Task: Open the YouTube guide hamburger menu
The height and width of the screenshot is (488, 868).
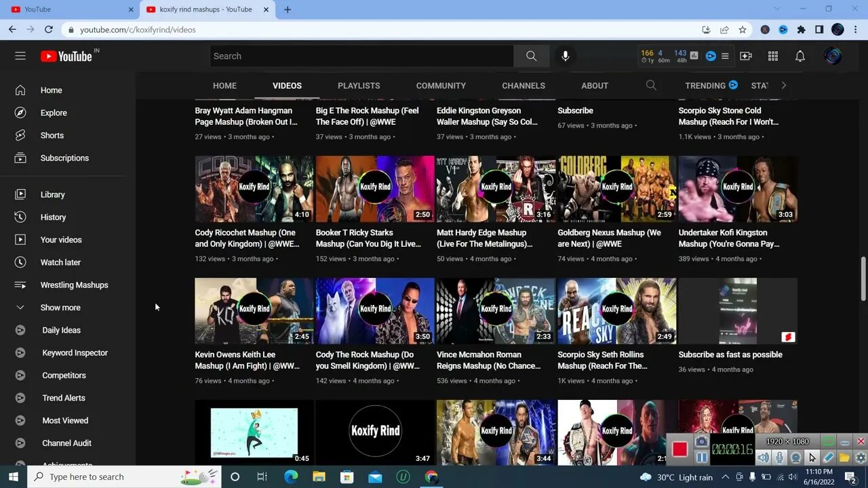Action: click(20, 56)
